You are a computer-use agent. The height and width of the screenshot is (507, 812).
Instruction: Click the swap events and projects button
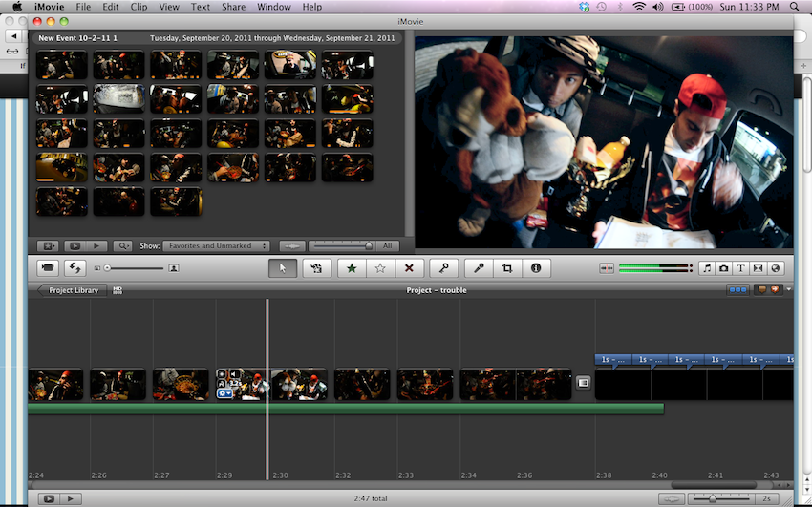74,268
